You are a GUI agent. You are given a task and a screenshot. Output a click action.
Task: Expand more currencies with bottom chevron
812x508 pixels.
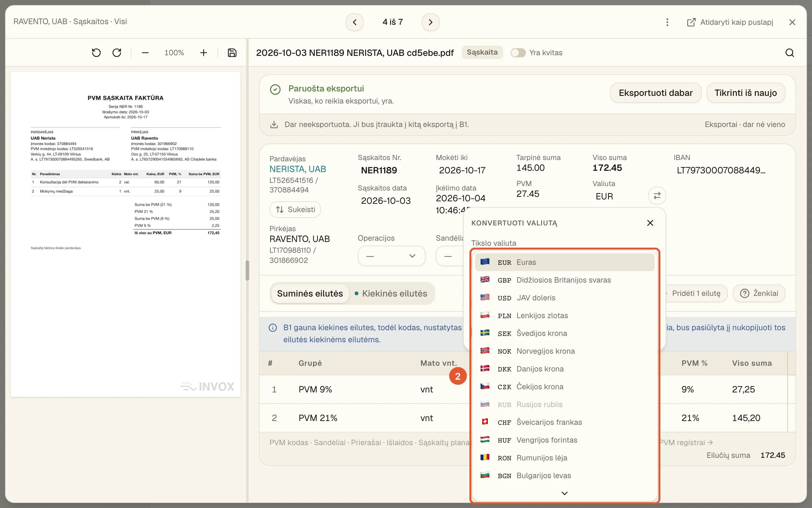pyautogui.click(x=564, y=493)
